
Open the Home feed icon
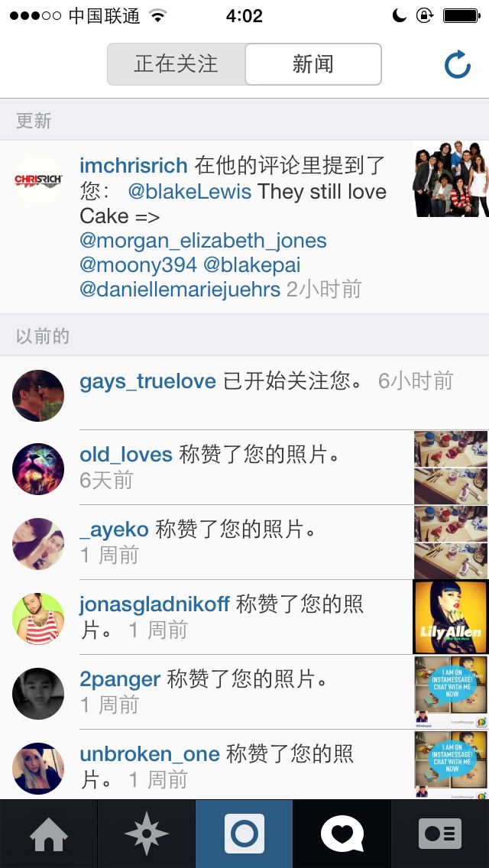click(49, 834)
